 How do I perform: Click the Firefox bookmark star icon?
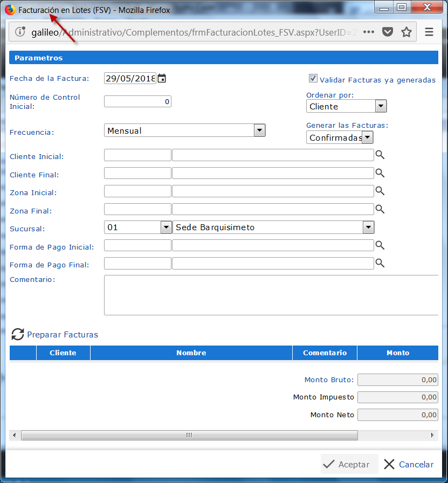[x=406, y=32]
